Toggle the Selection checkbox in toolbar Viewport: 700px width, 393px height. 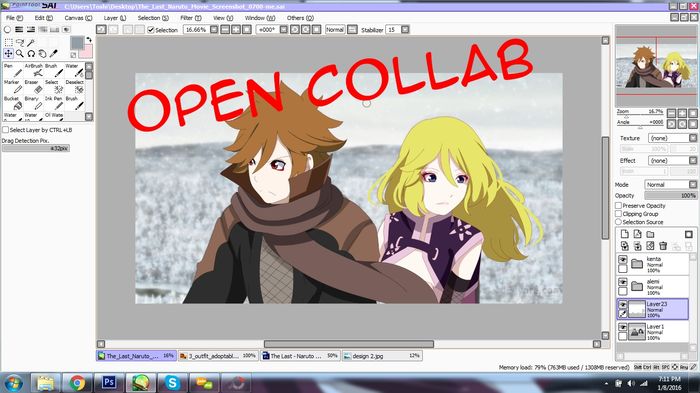(151, 30)
